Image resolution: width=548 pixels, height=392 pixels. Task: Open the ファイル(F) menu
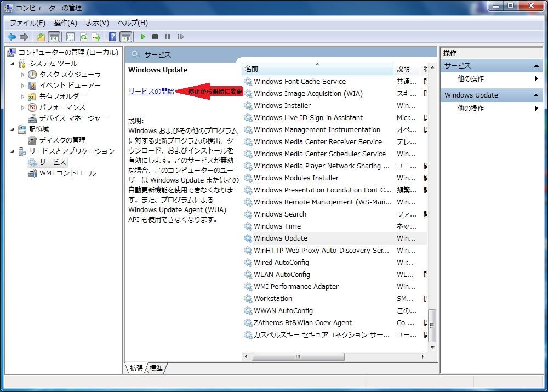pyautogui.click(x=27, y=23)
